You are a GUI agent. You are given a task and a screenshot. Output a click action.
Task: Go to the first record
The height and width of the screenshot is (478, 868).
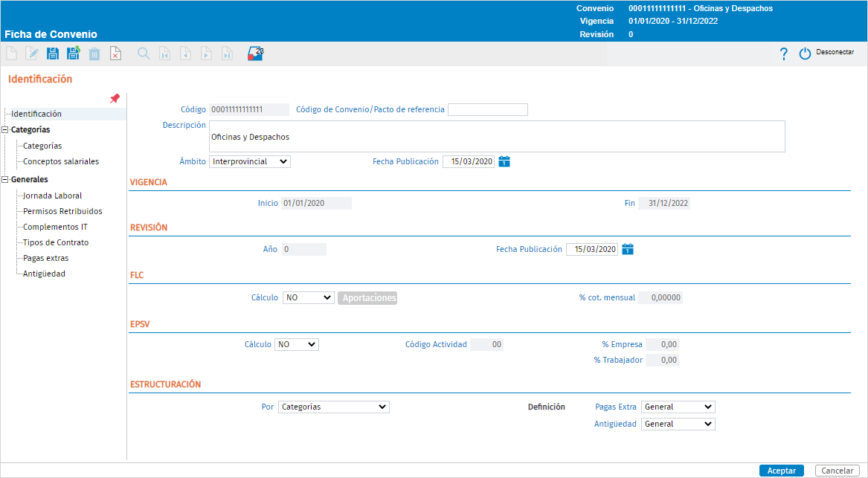pyautogui.click(x=164, y=54)
